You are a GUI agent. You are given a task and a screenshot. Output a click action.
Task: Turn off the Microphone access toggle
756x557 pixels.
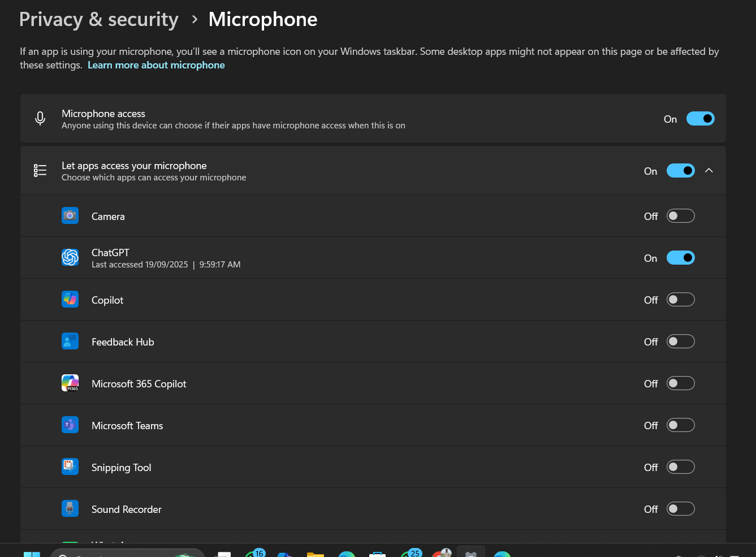click(x=701, y=119)
